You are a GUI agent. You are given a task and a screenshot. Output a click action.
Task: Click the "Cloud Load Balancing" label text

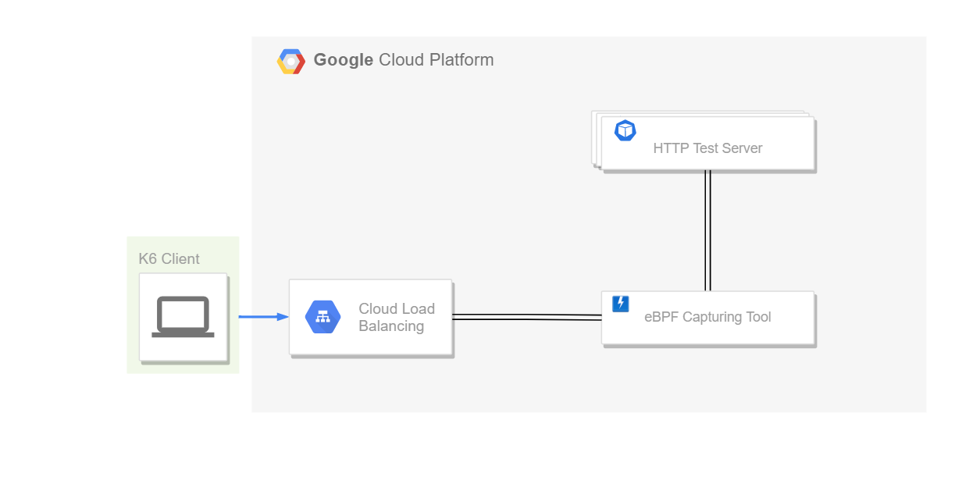[397, 318]
